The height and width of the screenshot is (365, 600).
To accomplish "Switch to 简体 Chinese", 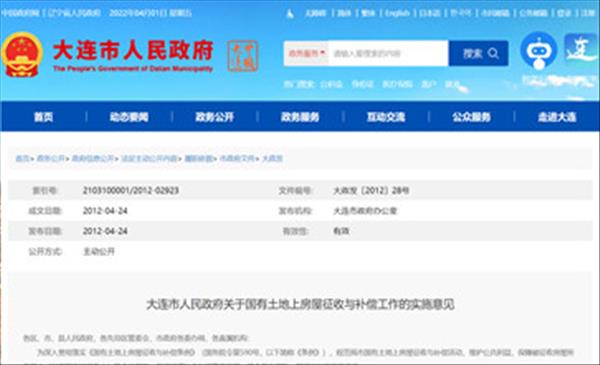I will [344, 13].
